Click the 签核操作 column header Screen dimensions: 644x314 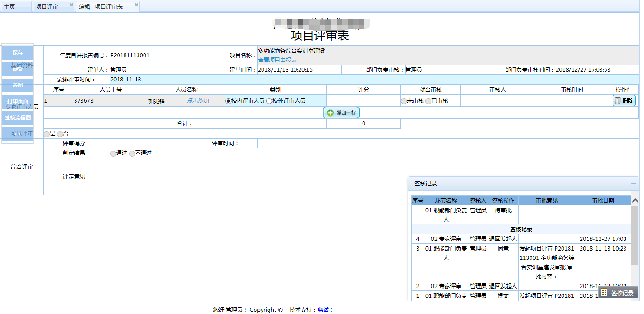[503, 201]
